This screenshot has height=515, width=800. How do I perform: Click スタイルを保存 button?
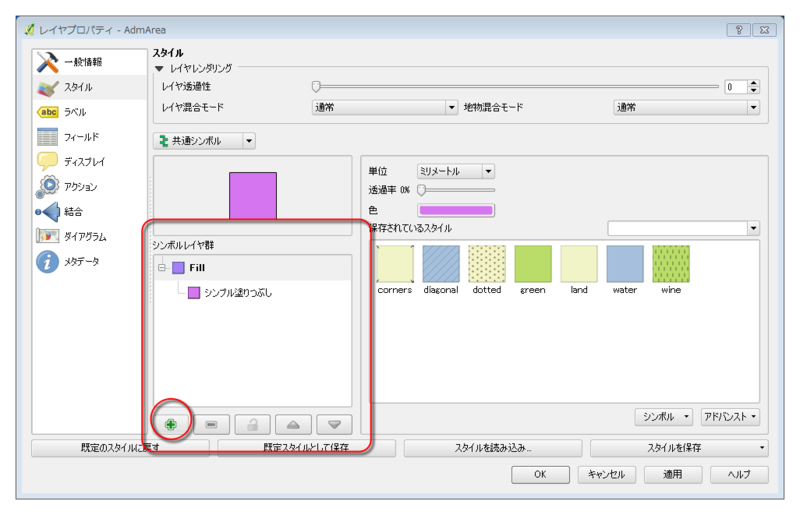679,448
